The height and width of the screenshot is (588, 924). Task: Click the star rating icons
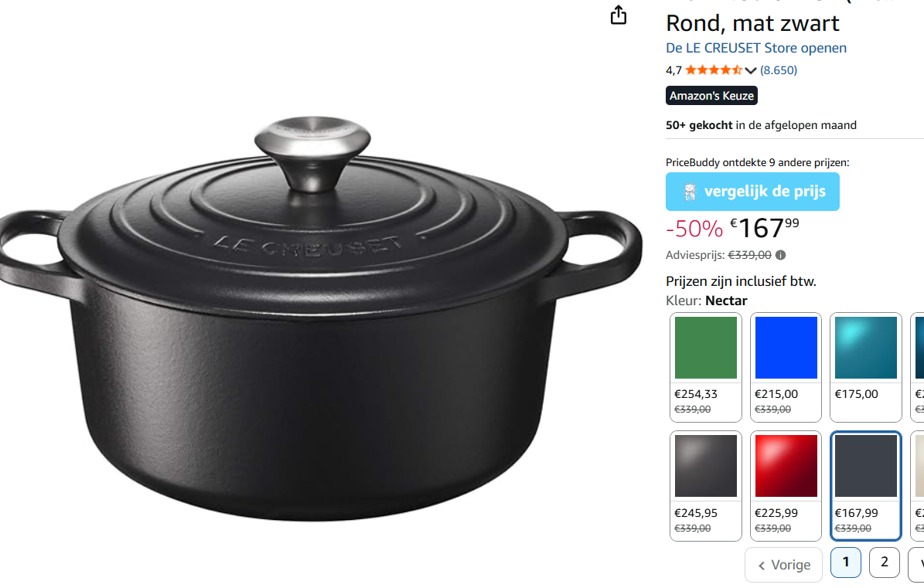714,70
